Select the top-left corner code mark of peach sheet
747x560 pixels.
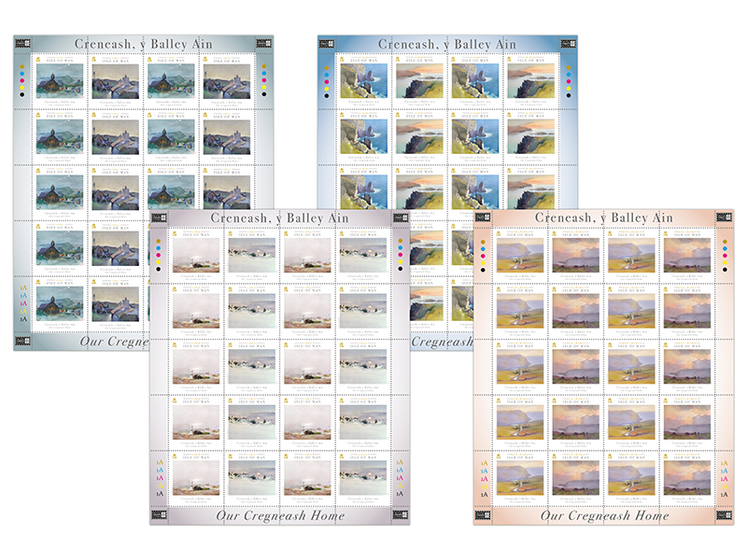(x=483, y=217)
